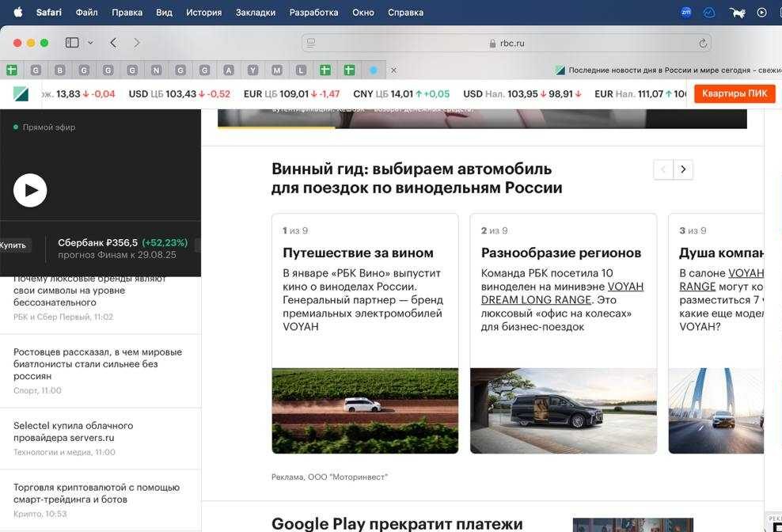782x532 pixels.
Task: Switch to the pinned tab labeled N
Action: click(x=156, y=70)
